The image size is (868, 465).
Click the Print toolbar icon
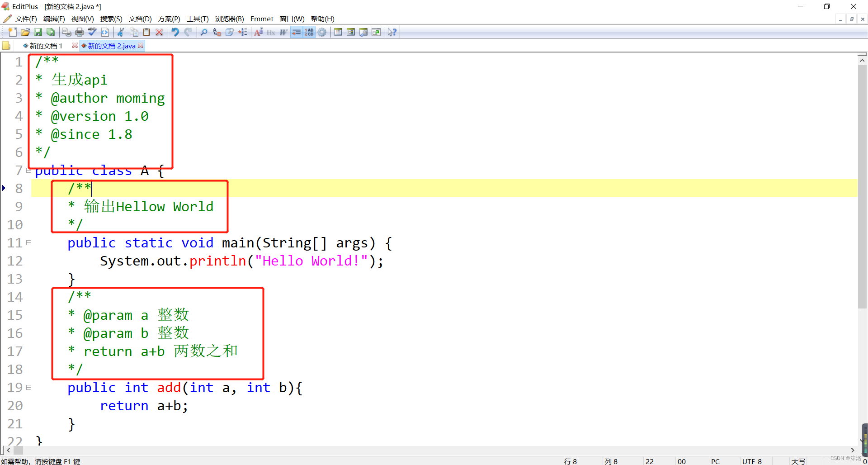[x=80, y=32]
